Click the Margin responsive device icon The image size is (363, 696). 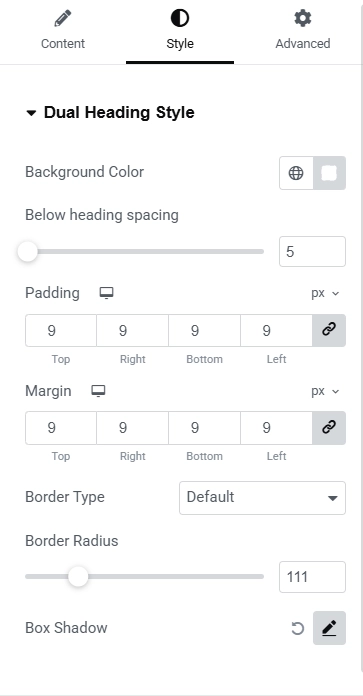[x=98, y=391]
